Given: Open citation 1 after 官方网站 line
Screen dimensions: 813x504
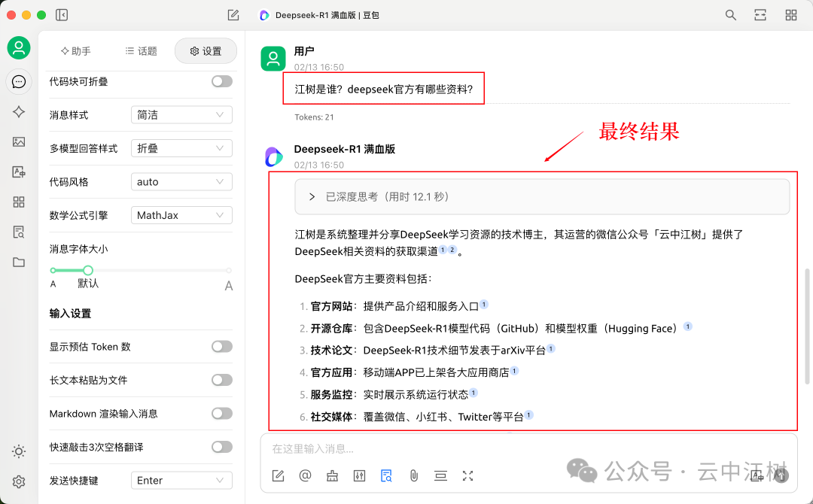Looking at the screenshot, I should coord(484,305).
